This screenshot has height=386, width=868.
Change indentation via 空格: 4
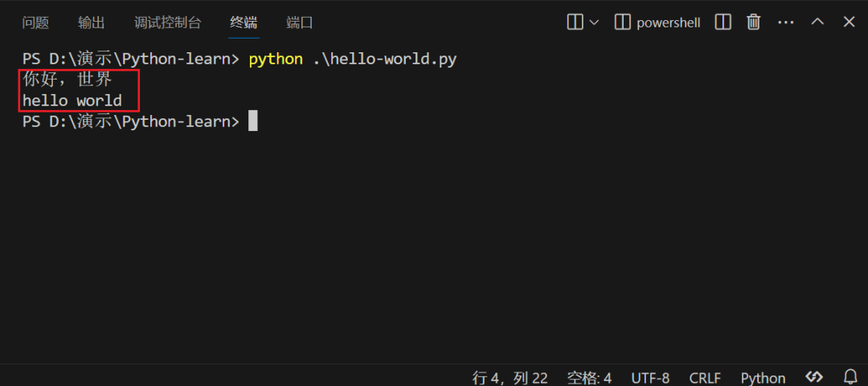click(x=589, y=377)
